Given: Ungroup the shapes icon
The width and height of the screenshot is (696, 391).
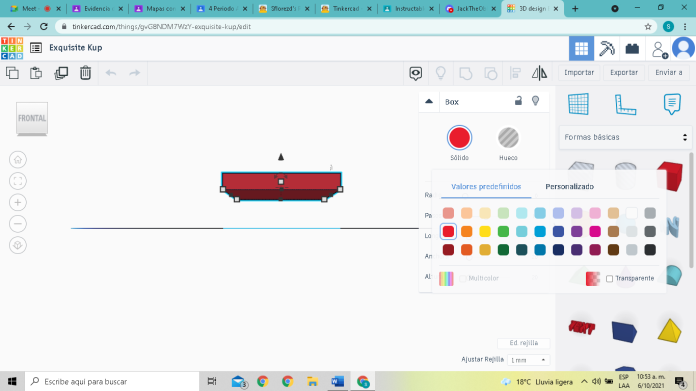Looking at the screenshot, I should [490, 73].
